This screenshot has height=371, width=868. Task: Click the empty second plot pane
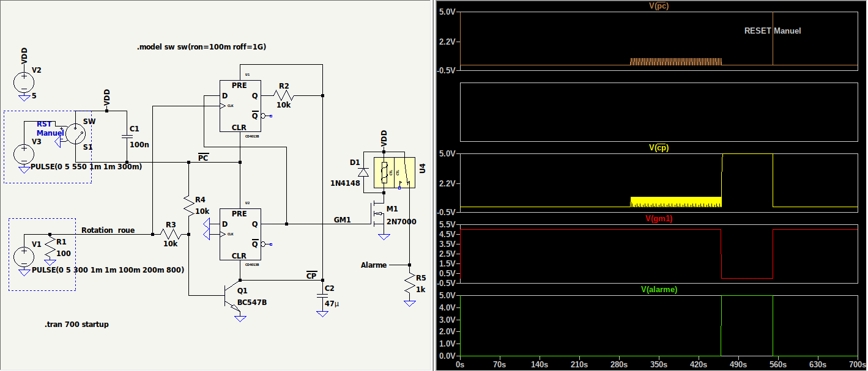[x=658, y=111]
